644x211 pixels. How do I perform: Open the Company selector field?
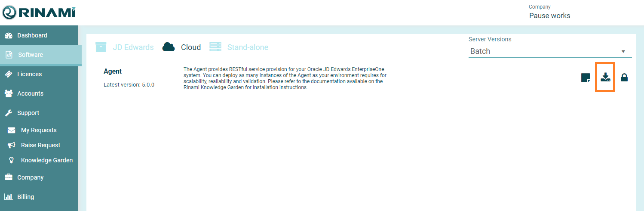[x=582, y=16]
